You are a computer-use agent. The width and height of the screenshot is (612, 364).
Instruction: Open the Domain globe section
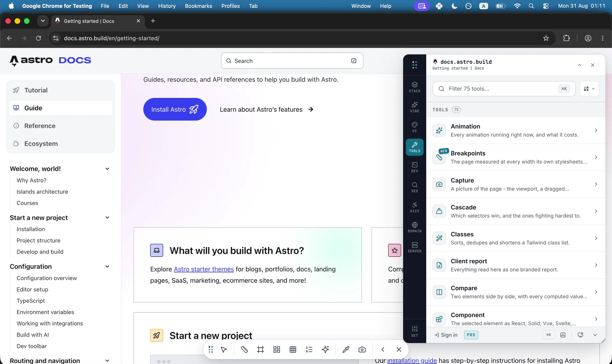click(414, 227)
